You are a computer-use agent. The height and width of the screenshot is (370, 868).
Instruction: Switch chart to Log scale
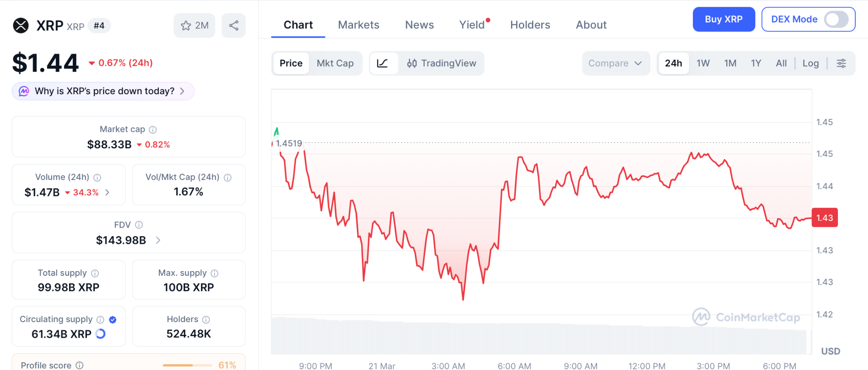pyautogui.click(x=810, y=63)
